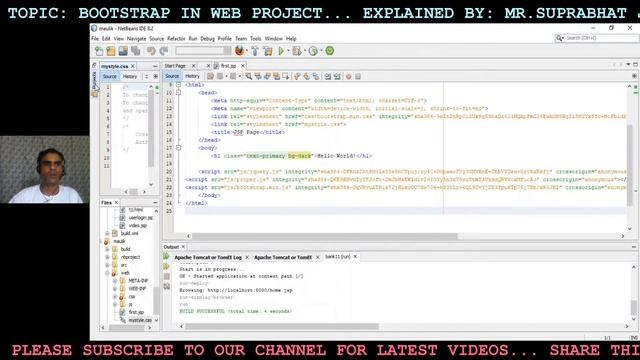Click the horizontal scrollbar of the code editor

tap(324, 236)
